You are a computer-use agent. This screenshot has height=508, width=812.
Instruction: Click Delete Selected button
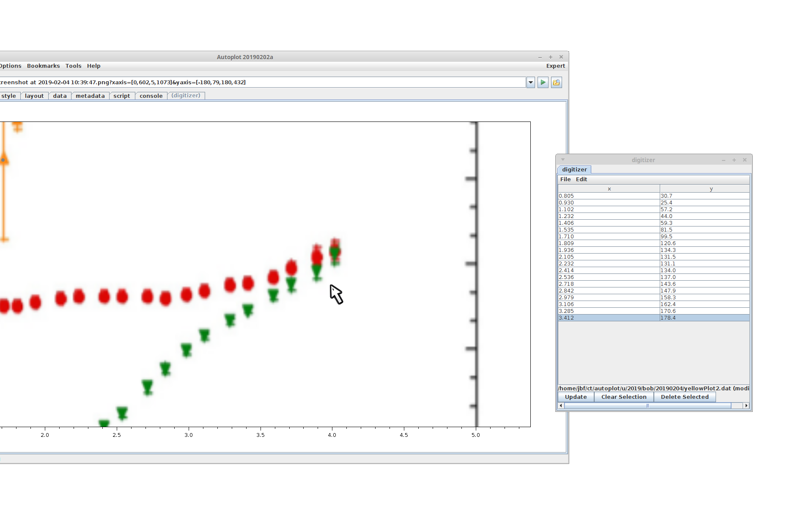[684, 397]
